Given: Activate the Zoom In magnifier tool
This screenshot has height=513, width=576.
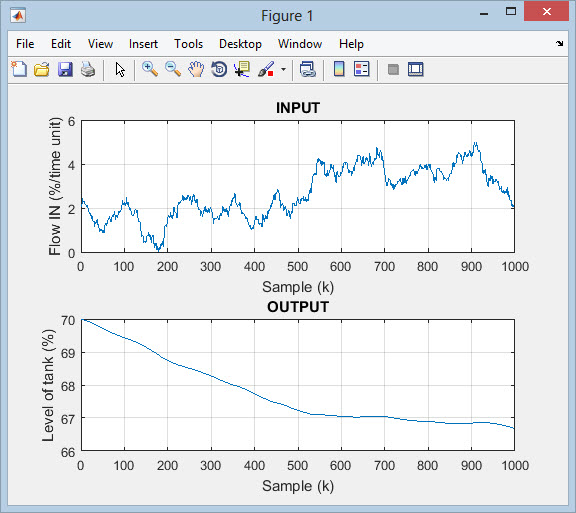Looking at the screenshot, I should [x=150, y=69].
